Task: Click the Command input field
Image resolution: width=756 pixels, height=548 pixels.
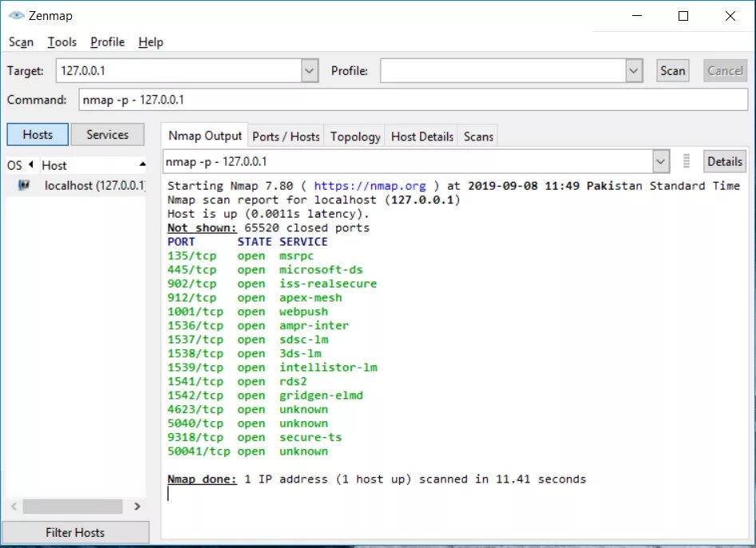Action: pos(414,100)
